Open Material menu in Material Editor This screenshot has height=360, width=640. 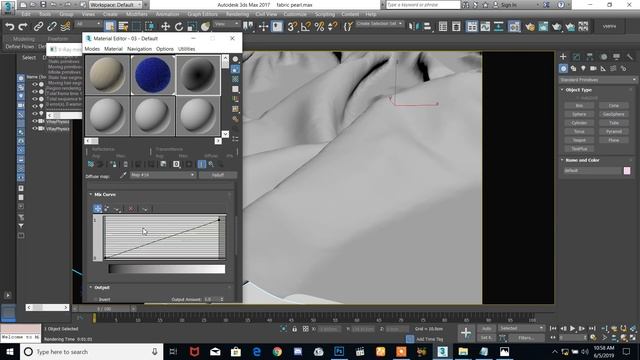pos(113,49)
